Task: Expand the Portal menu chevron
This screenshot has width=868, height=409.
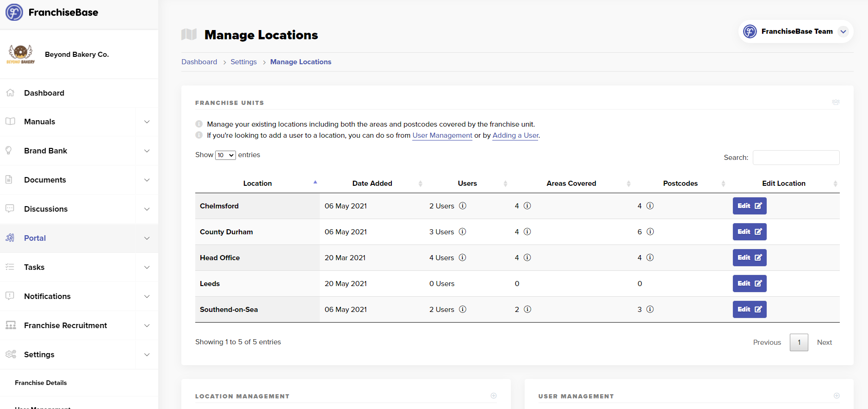Action: (147, 238)
